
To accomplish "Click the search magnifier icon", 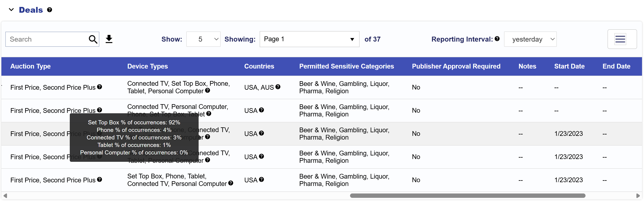I will click(x=93, y=39).
